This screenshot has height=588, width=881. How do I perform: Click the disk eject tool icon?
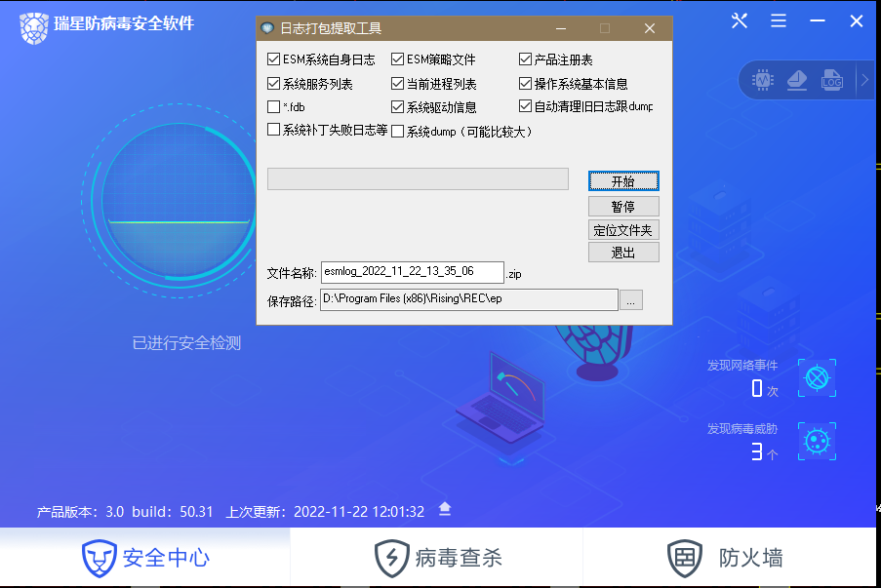797,80
